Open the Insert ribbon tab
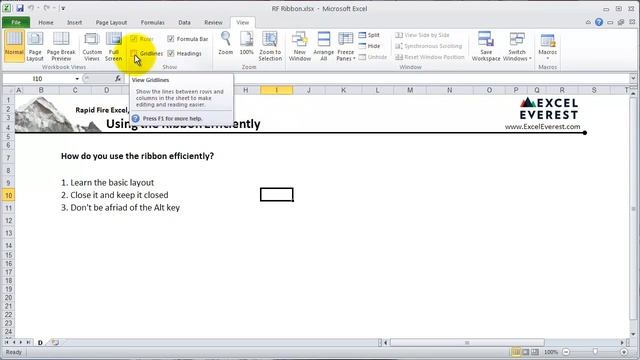The width and height of the screenshot is (640, 360). click(x=74, y=22)
